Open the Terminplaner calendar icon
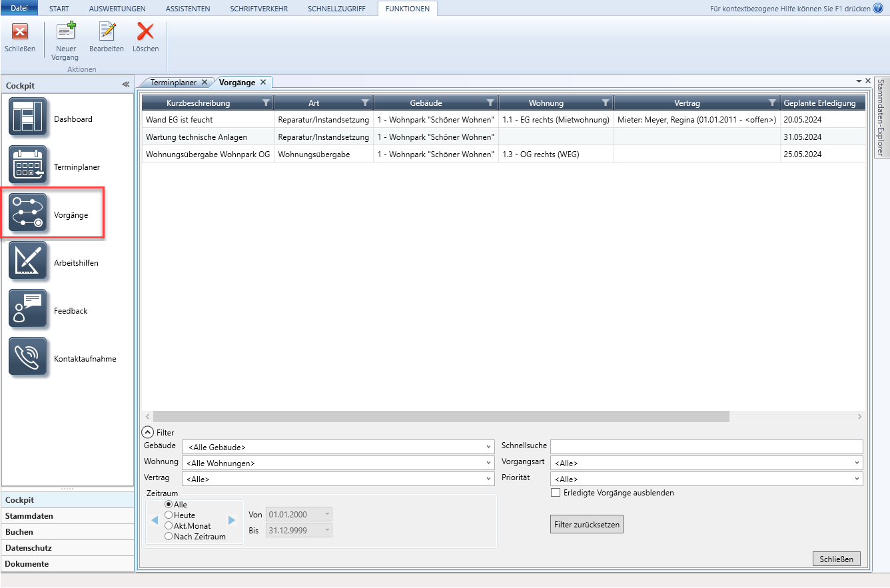The height and width of the screenshot is (588, 890). coord(28,165)
